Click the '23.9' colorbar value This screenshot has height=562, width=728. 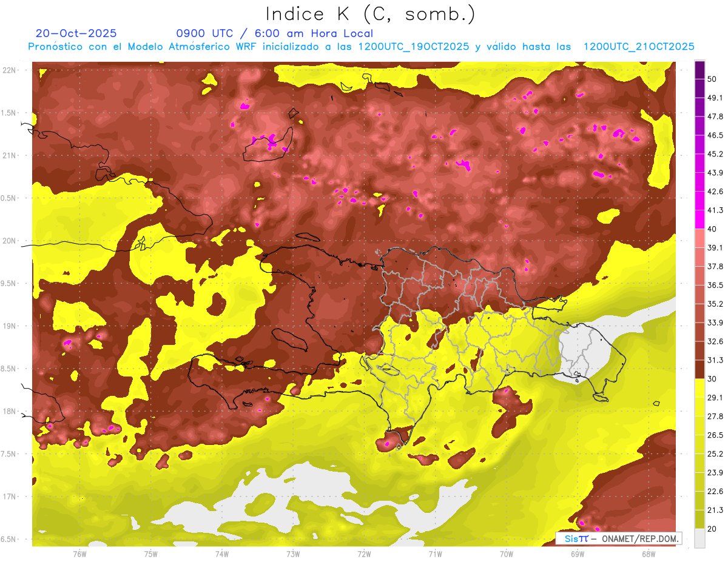click(715, 473)
